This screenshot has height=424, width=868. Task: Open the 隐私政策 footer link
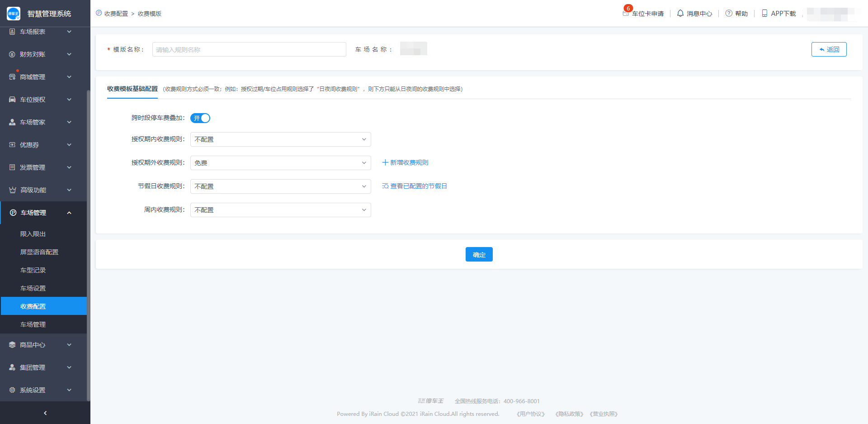(x=569, y=414)
